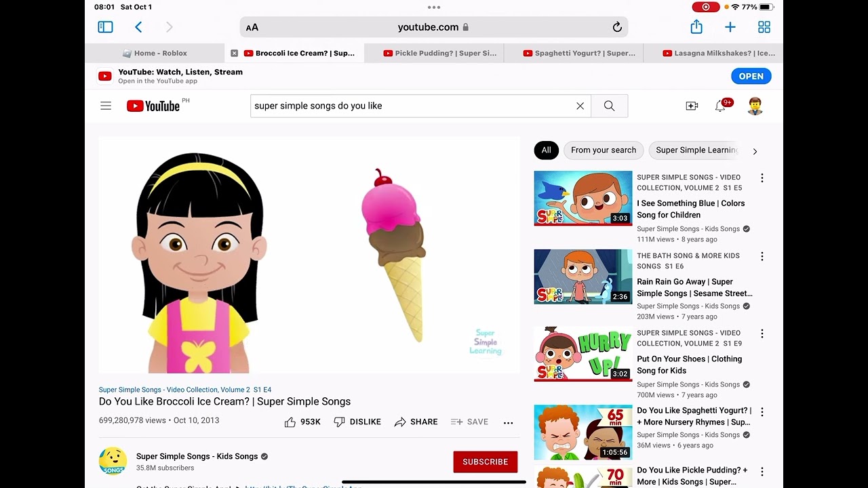Open in the YouTube app
Image resolution: width=868 pixels, height=488 pixels.
tap(751, 77)
